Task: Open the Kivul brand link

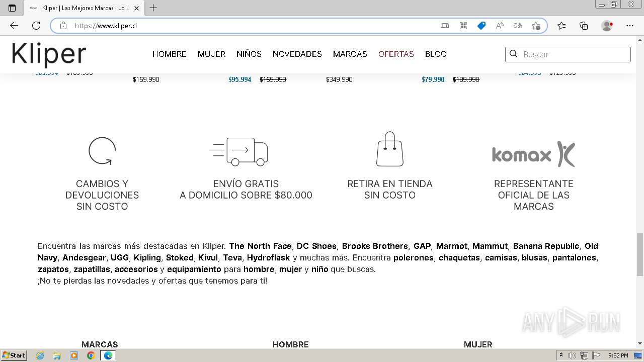Action: point(208,257)
